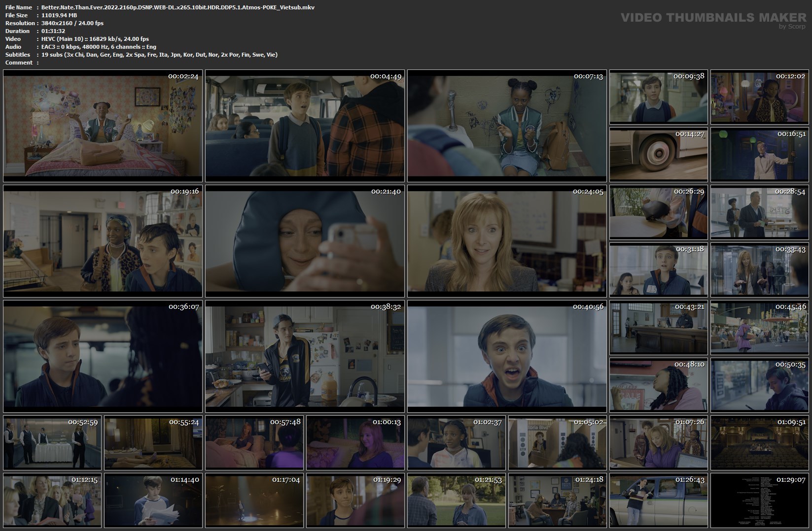Viewport: 812px width, 531px height.
Task: Select the theater thumbnail at 01:09:51
Action: 760,443
